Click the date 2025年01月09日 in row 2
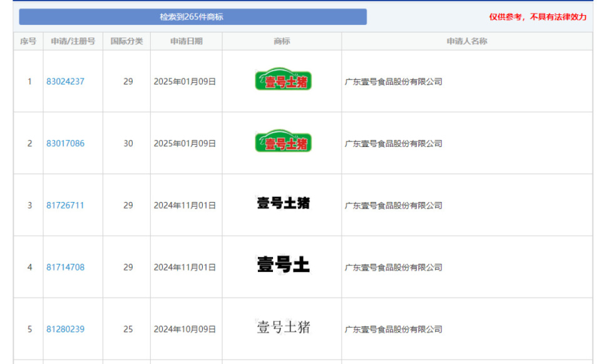 point(185,143)
